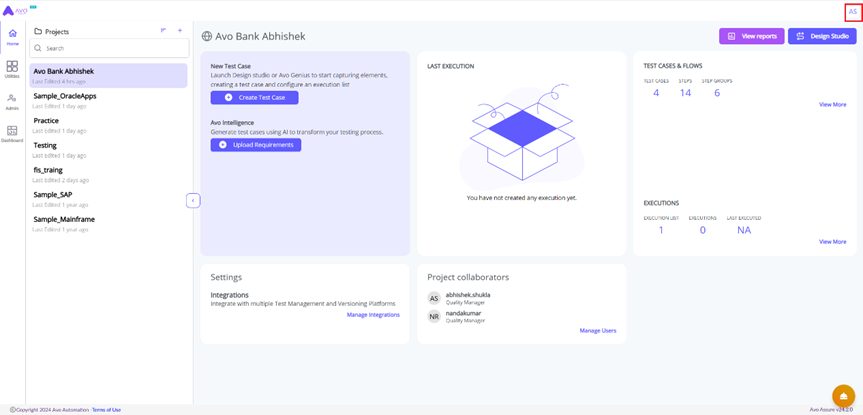
Task: Launch Design Studio
Action: coord(822,36)
